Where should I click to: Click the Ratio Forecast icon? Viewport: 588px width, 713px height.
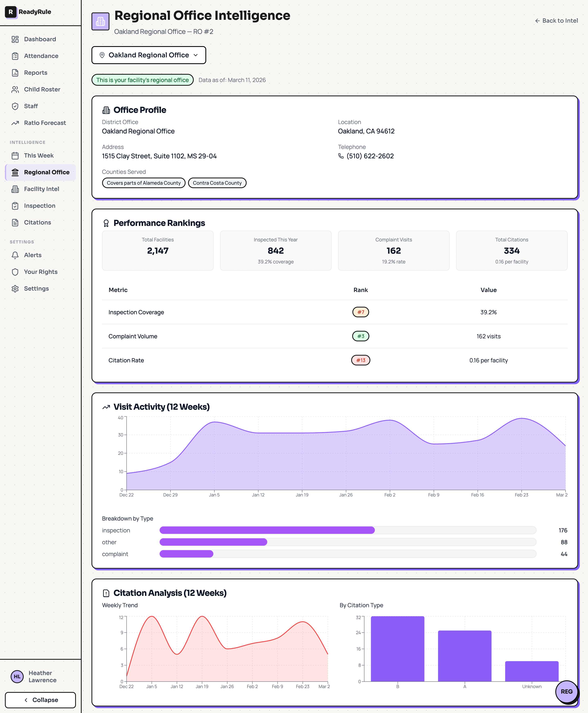pyautogui.click(x=15, y=123)
